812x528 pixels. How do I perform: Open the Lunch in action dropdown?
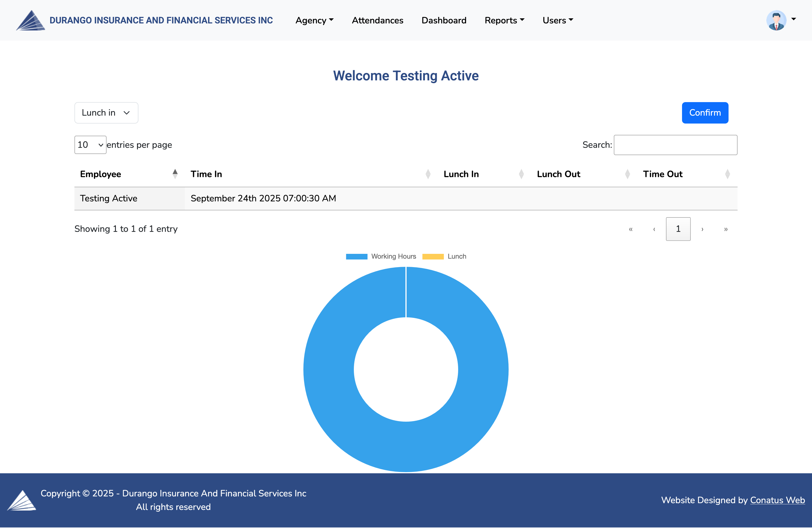[x=106, y=113]
